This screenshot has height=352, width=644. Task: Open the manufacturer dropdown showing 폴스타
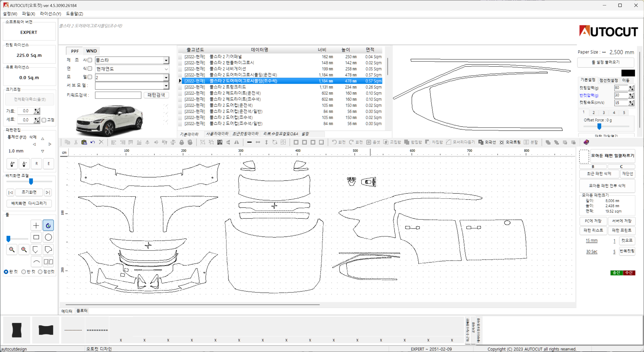click(x=166, y=60)
